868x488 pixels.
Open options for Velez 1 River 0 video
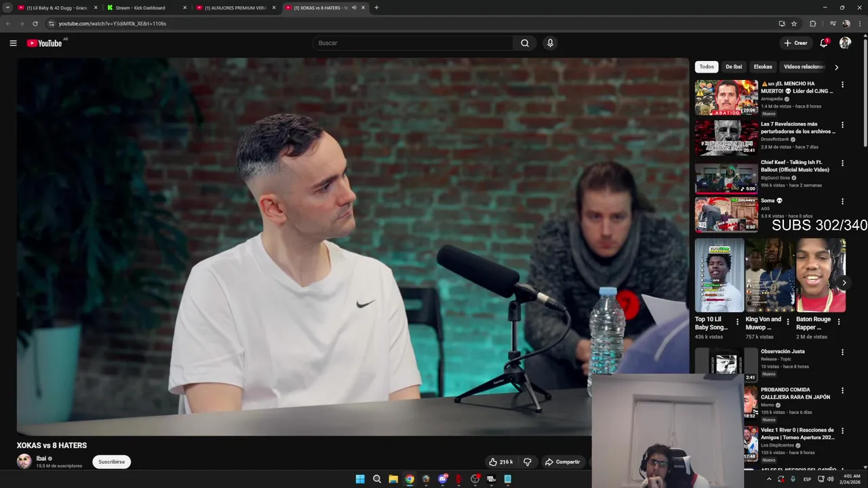click(x=842, y=431)
